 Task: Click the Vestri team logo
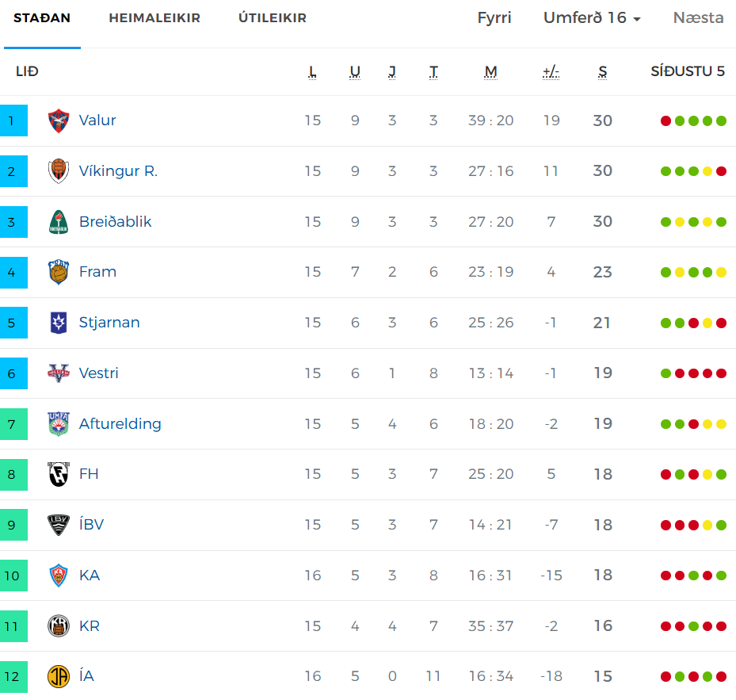59,373
